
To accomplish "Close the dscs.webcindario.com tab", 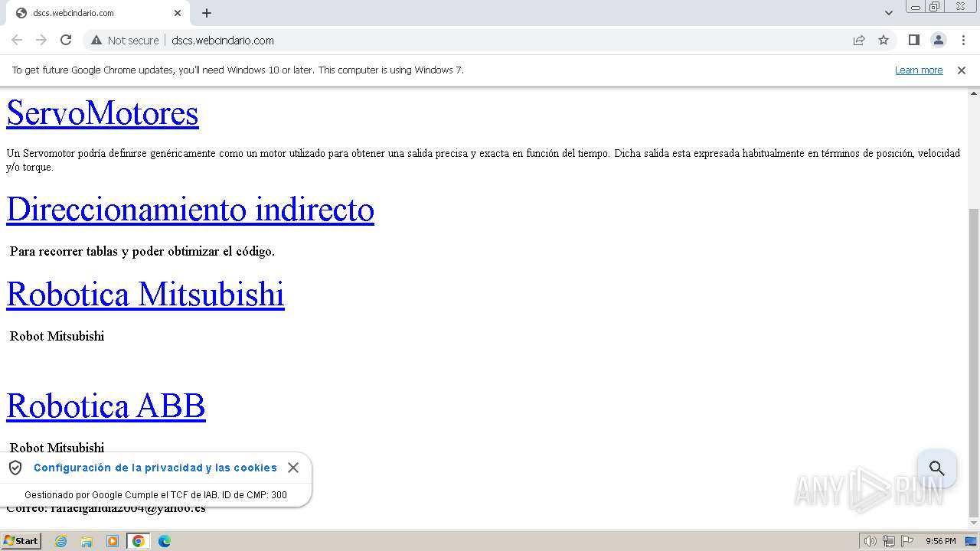I will [x=178, y=13].
